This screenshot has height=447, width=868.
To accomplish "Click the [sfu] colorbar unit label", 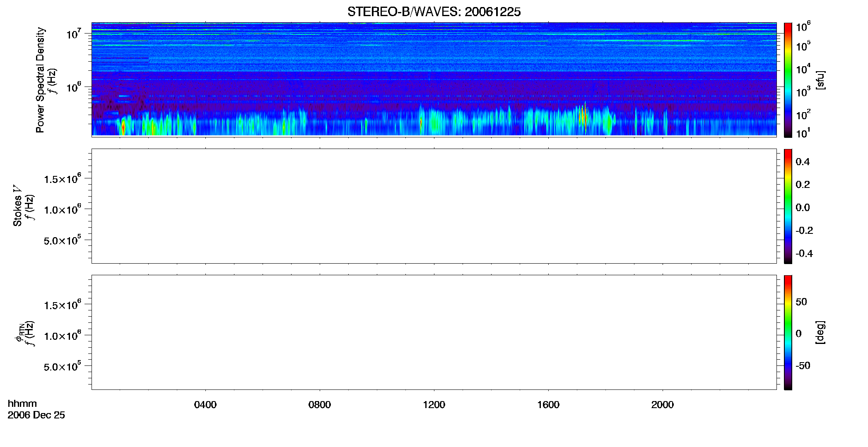I will [x=820, y=80].
